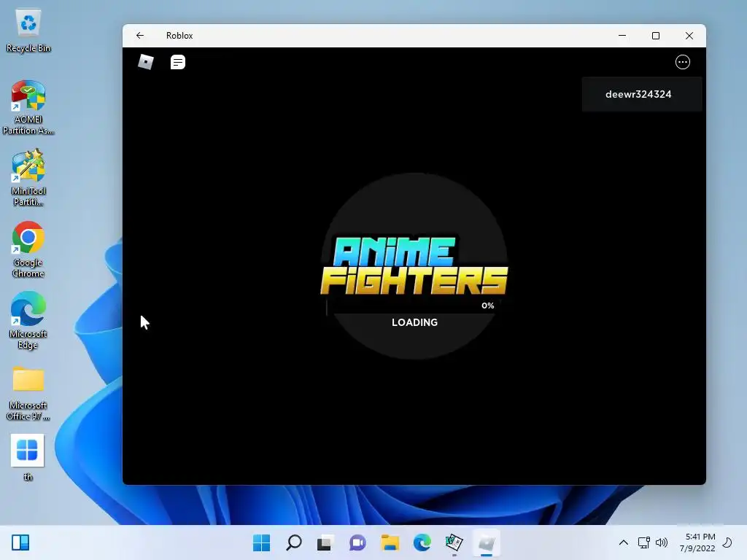Select Microsoft Office 97 folder on desktop
This screenshot has width=747, height=560.
coord(28,392)
